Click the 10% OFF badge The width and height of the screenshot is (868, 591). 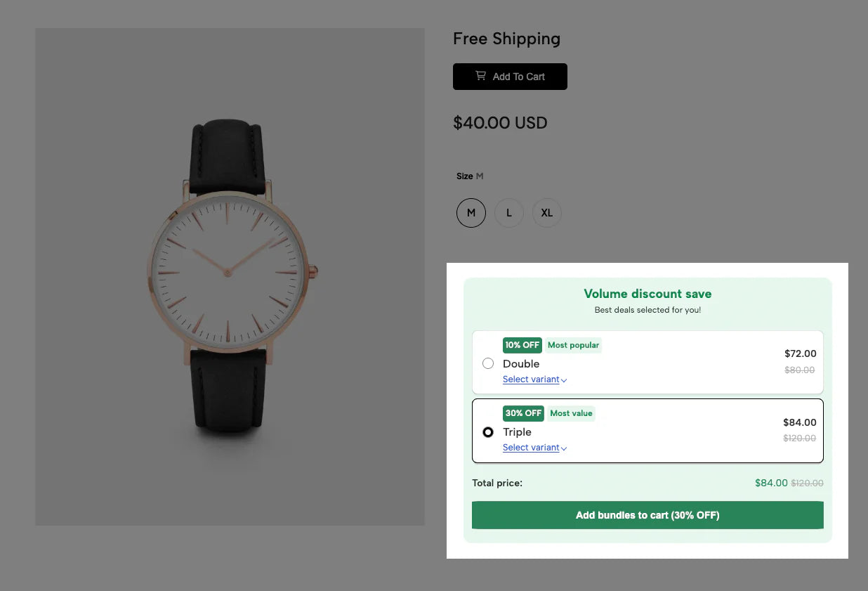522,345
